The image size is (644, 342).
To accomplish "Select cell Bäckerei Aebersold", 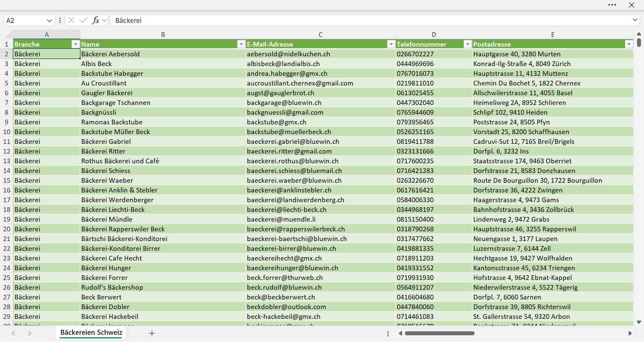I will click(163, 54).
